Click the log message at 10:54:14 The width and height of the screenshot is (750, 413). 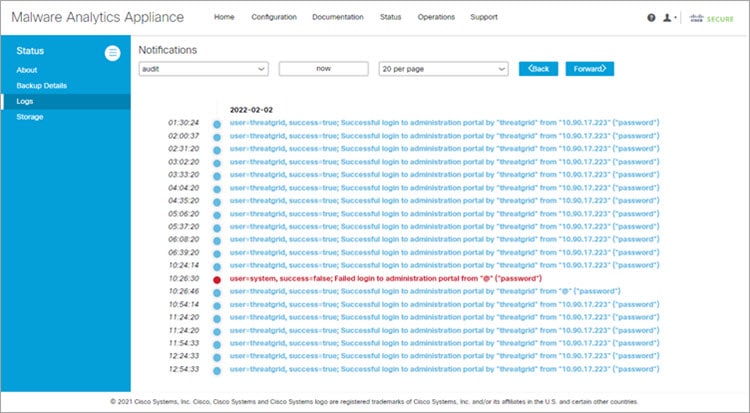(x=444, y=304)
